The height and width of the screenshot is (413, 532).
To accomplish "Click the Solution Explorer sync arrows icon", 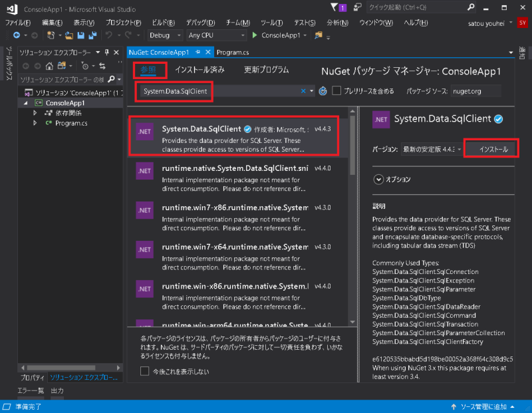I will [x=102, y=66].
